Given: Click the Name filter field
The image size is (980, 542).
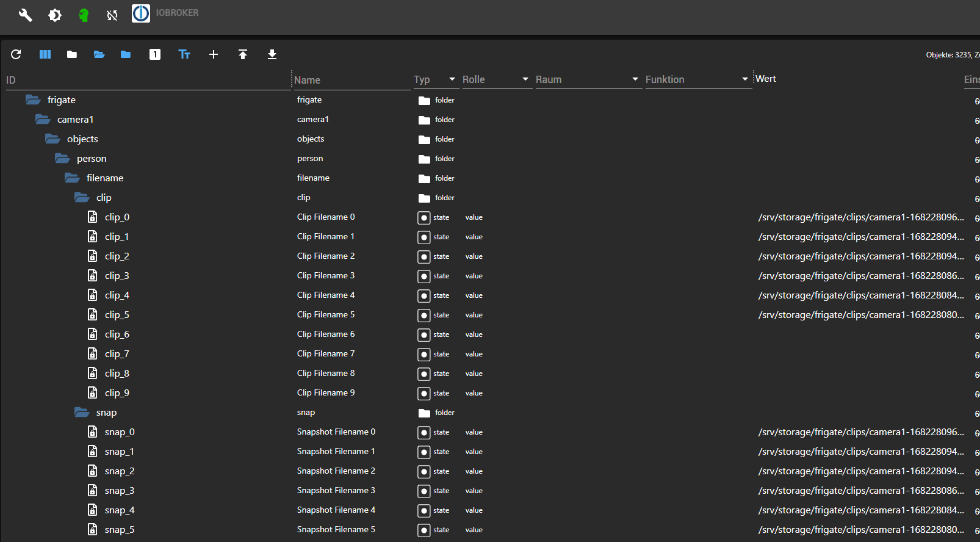Looking at the screenshot, I should coord(351,80).
